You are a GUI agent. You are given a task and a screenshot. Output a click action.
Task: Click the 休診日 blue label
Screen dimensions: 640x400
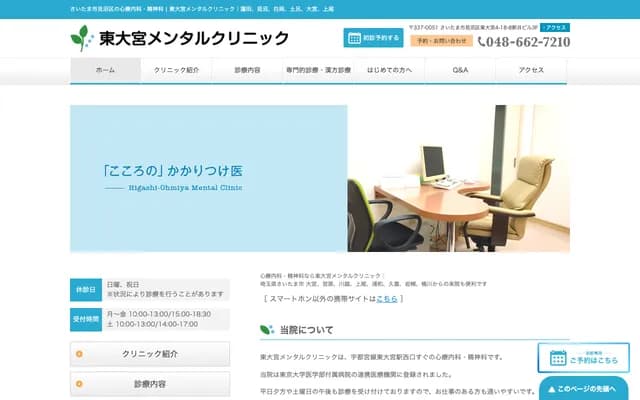86,290
